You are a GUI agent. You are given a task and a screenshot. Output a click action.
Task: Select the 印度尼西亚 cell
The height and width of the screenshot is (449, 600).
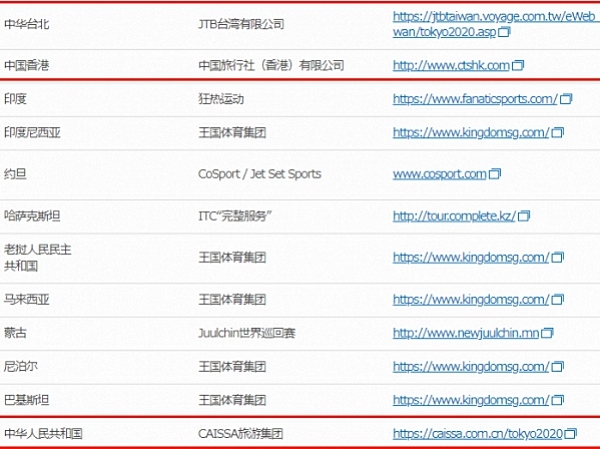coord(32,133)
